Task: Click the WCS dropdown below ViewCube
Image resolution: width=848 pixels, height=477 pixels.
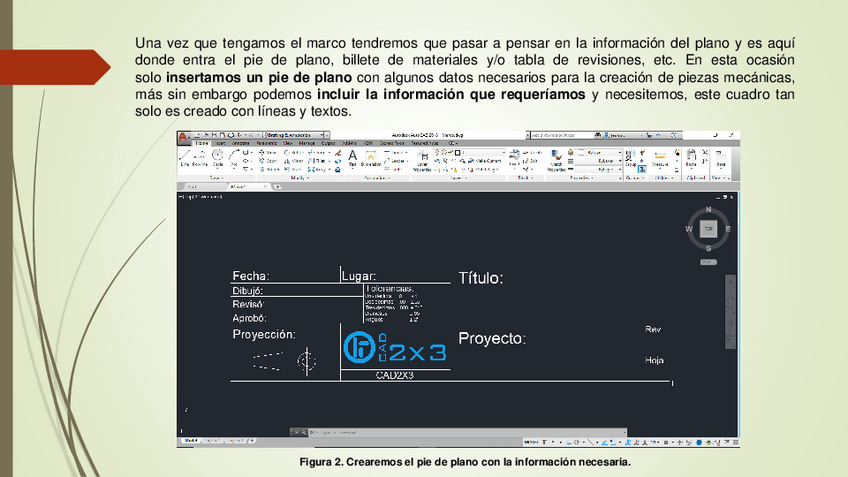Action: pyautogui.click(x=708, y=262)
